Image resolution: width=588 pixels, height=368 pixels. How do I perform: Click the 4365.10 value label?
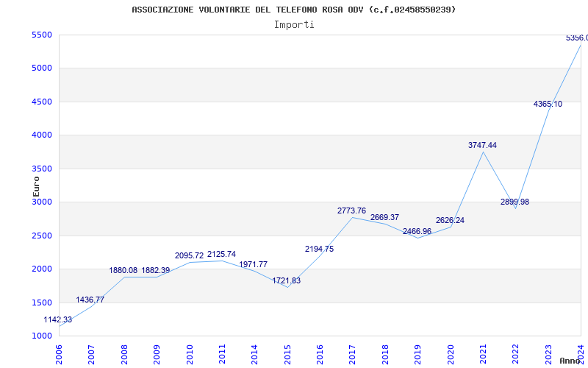[548, 104]
